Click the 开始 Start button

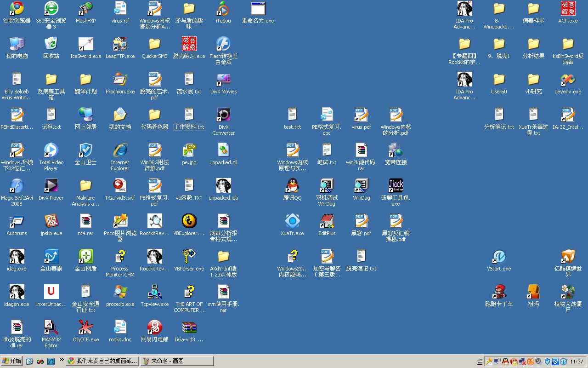12,361
